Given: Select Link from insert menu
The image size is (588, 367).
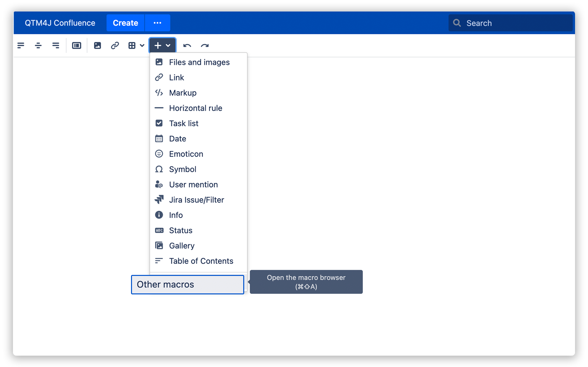Looking at the screenshot, I should point(198,77).
